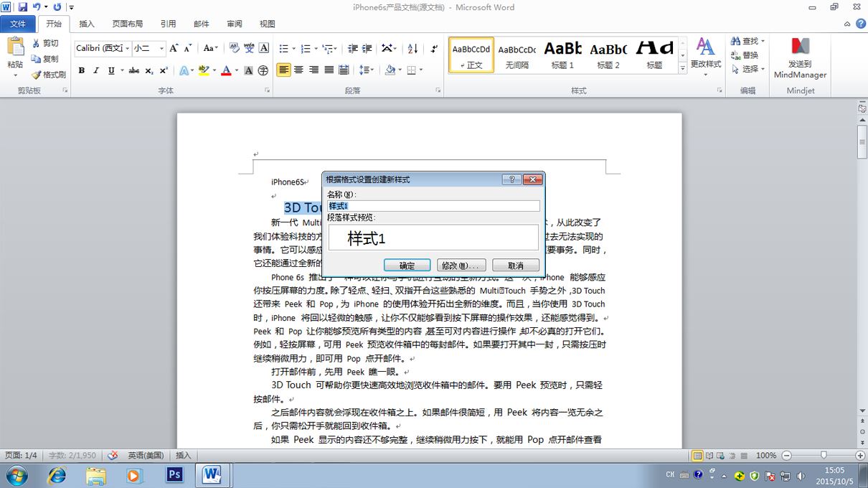The height and width of the screenshot is (488, 868).
Task: Apply the red font color button
Action: 226,70
